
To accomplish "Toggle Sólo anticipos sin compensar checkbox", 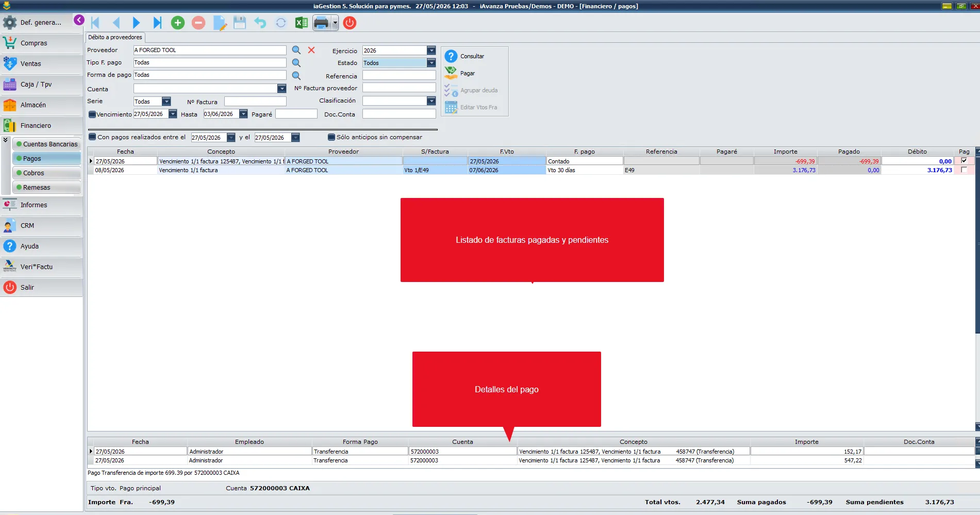I will coord(331,137).
